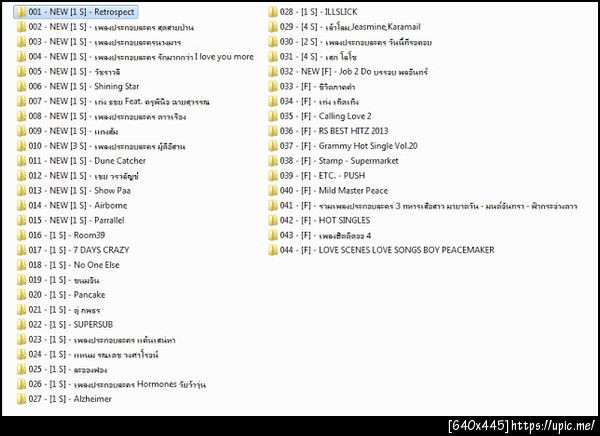Screen dimensions: 600x436
Task: Select the '009 - NEW [1 S]' folder name
Action: 73,131
